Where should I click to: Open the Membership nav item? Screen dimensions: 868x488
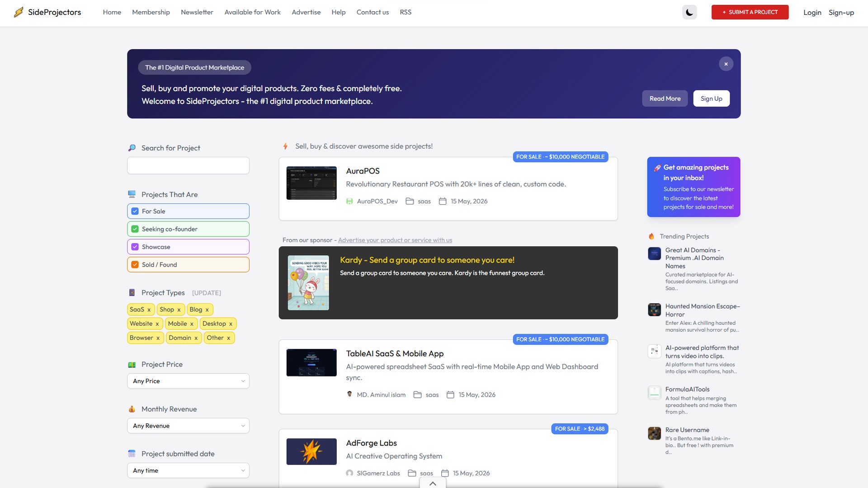tap(151, 12)
